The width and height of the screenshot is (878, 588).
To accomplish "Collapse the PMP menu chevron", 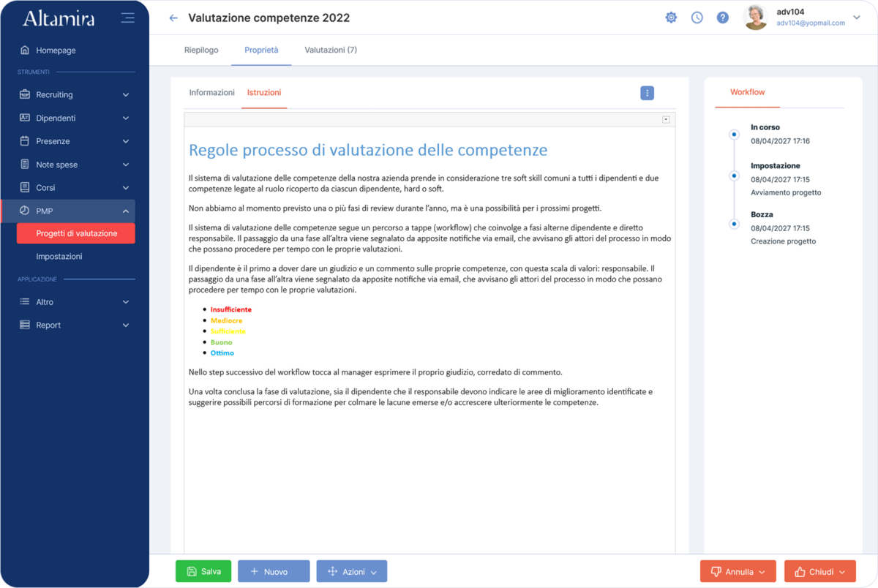I will pos(126,211).
